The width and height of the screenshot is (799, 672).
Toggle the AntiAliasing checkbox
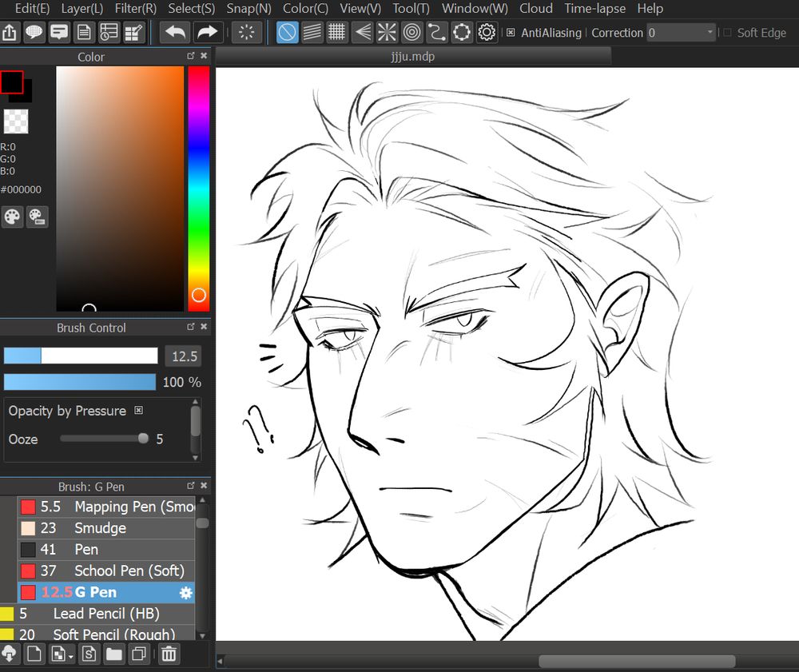(x=511, y=33)
